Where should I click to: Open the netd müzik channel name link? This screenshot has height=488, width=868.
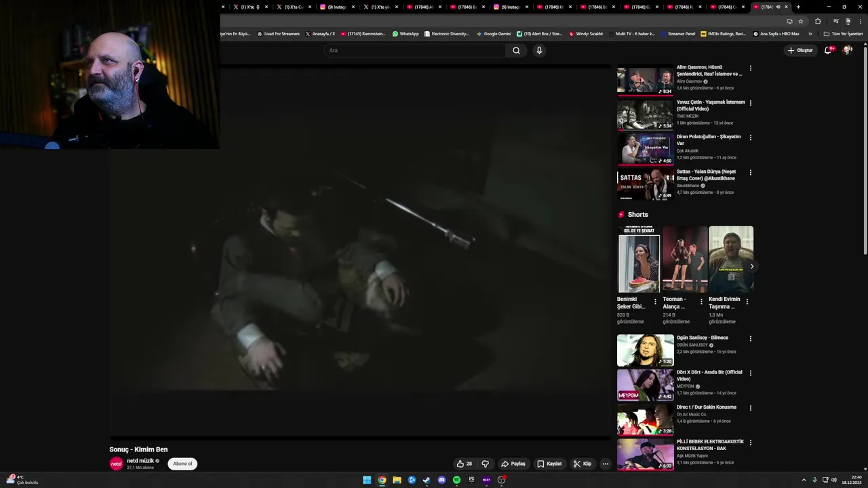(x=140, y=461)
